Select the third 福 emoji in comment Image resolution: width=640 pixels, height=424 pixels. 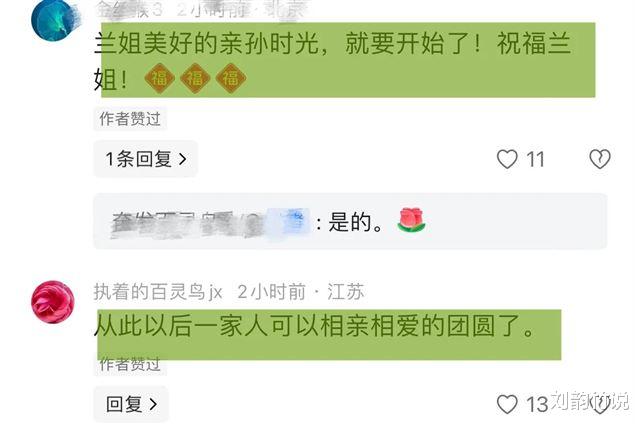click(231, 78)
